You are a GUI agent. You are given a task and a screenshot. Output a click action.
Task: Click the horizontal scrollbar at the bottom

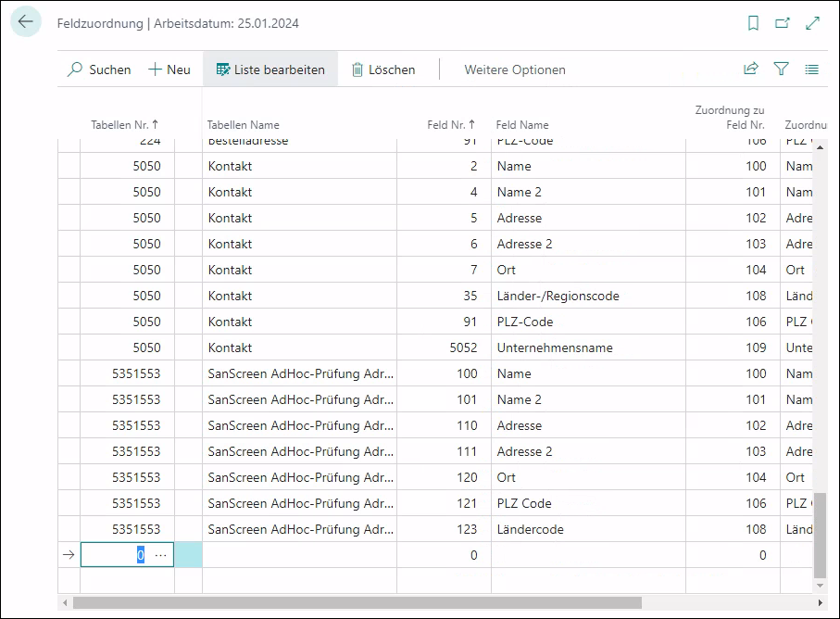pos(357,602)
